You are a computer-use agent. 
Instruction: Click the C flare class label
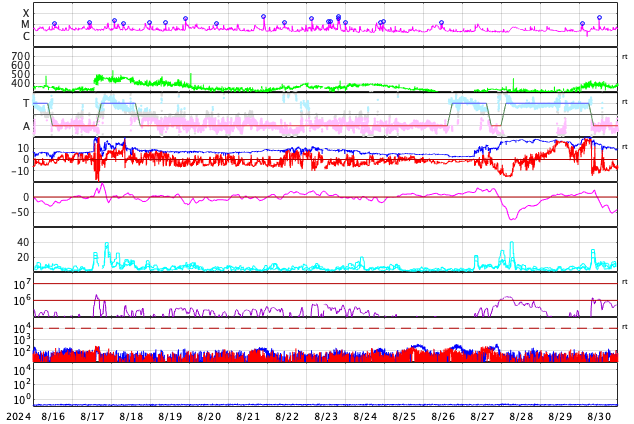[x=26, y=36]
